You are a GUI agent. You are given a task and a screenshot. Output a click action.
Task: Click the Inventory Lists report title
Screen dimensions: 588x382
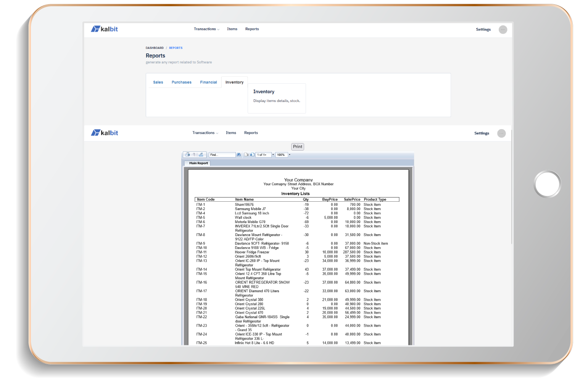click(x=295, y=194)
